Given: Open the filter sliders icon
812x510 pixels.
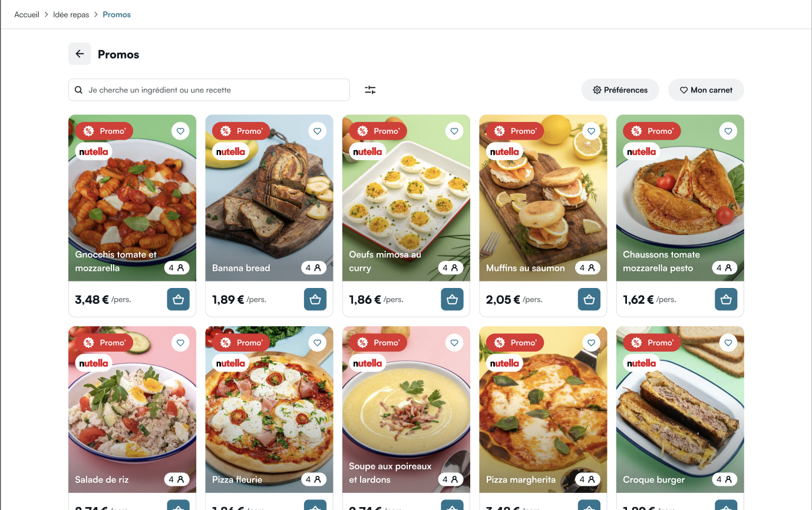Looking at the screenshot, I should click(x=370, y=90).
